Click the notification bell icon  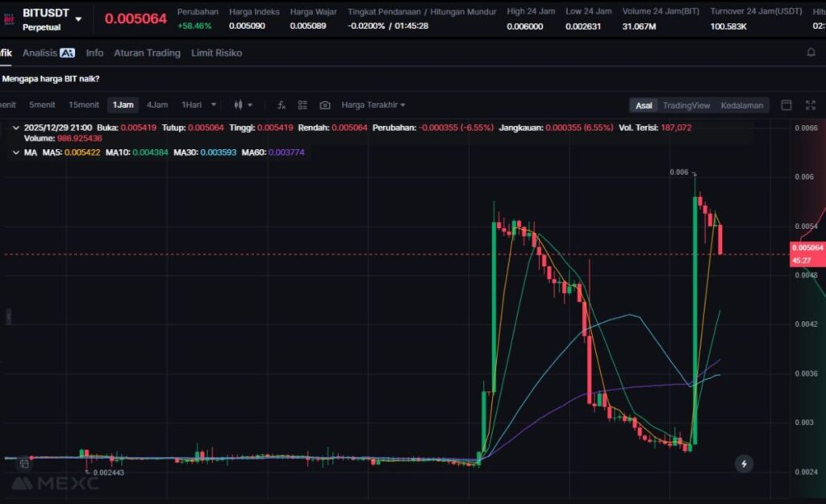(x=811, y=52)
